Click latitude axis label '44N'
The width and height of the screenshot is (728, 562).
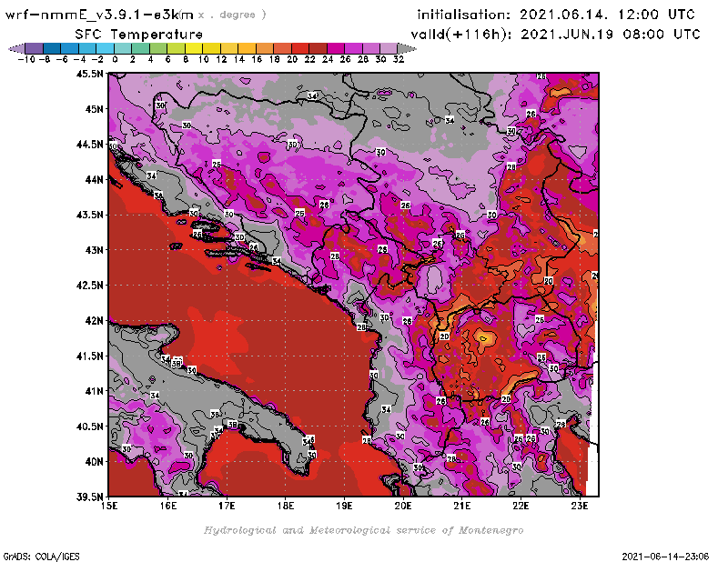click(94, 179)
